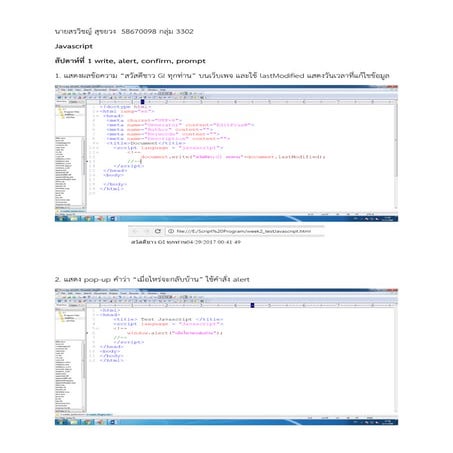Open the Windows Start button in the alert screenshot
The width and height of the screenshot is (453, 453).
click(x=61, y=422)
